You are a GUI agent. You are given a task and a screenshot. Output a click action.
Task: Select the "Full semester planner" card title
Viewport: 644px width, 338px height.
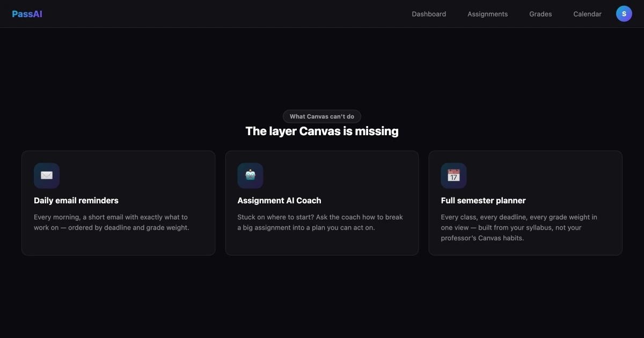click(x=483, y=201)
